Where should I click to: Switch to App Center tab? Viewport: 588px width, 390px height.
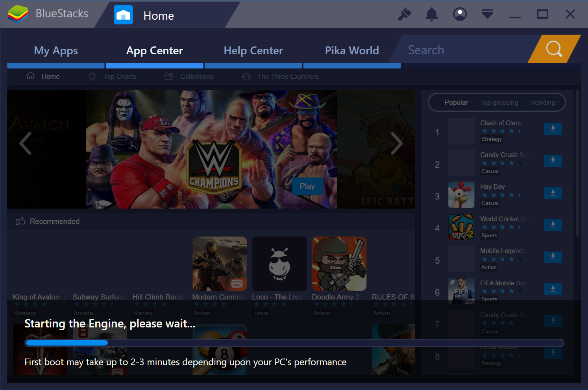(155, 51)
